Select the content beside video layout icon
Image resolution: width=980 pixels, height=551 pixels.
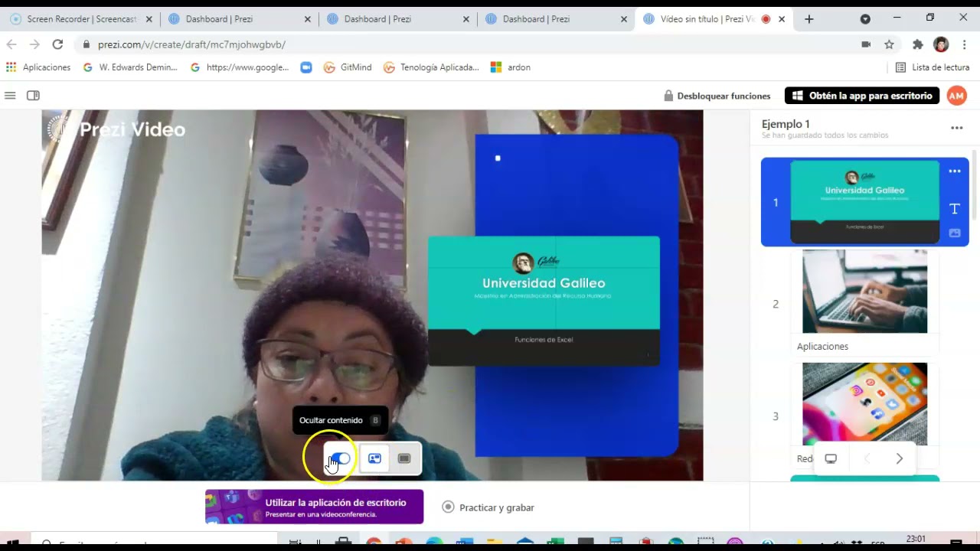(x=374, y=458)
